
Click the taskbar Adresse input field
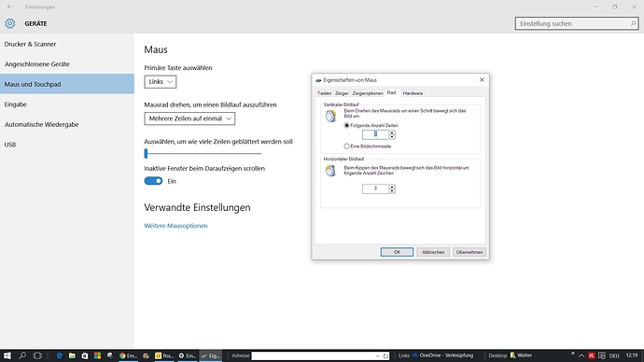tap(314, 355)
